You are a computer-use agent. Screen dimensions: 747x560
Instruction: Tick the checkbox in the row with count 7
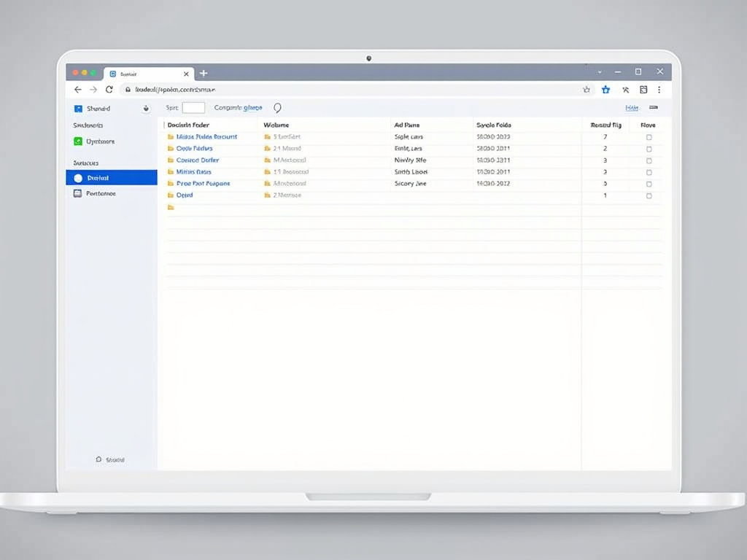pos(649,137)
